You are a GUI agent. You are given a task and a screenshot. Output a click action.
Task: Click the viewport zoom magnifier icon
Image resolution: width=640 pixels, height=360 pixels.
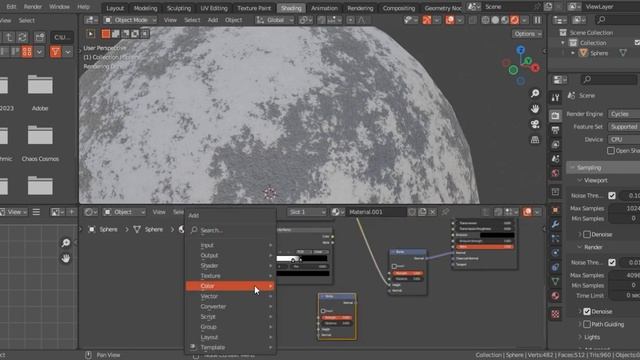click(x=535, y=93)
